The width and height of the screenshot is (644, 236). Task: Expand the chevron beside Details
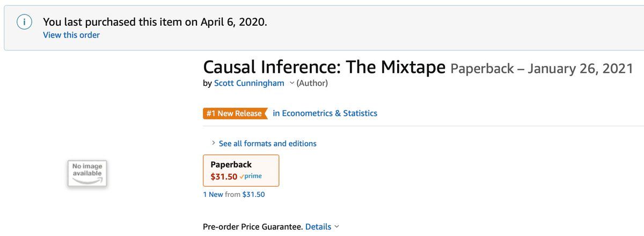click(336, 226)
